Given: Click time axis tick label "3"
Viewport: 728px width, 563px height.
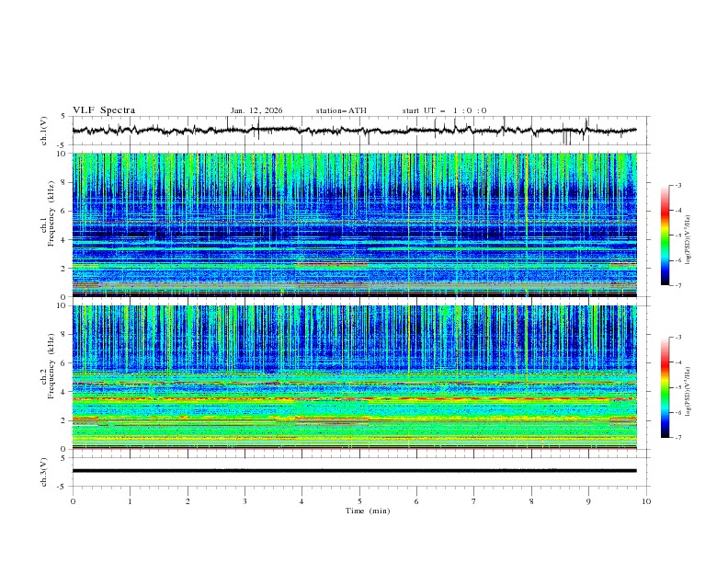Looking at the screenshot, I should [x=245, y=501].
